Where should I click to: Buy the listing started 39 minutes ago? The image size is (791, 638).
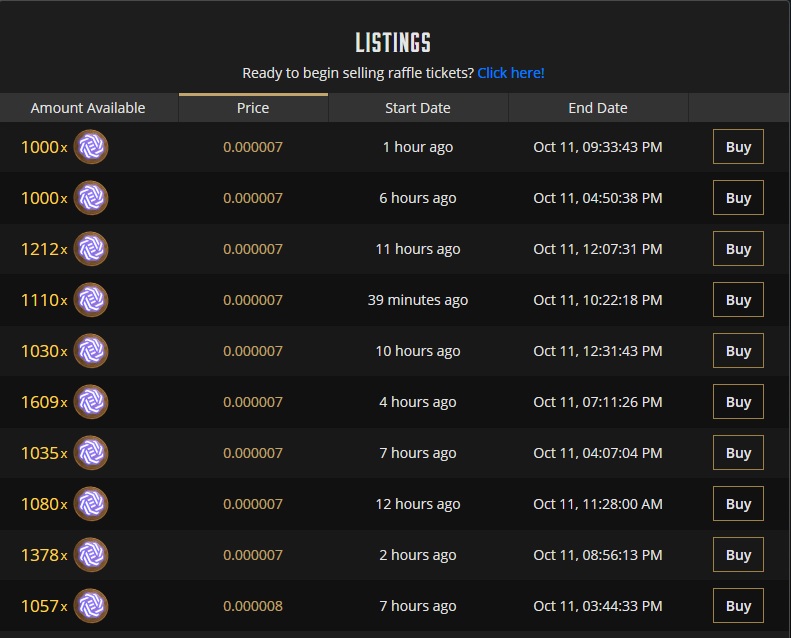click(738, 300)
